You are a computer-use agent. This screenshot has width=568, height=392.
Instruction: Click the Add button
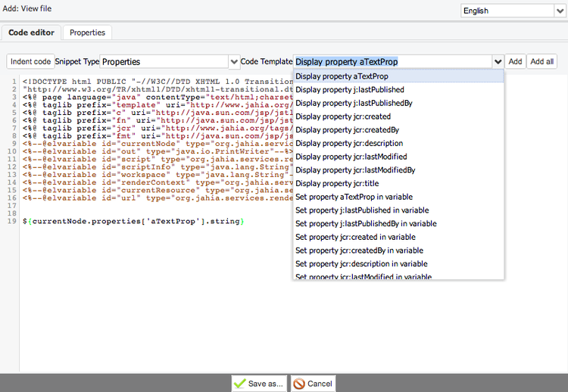point(515,61)
